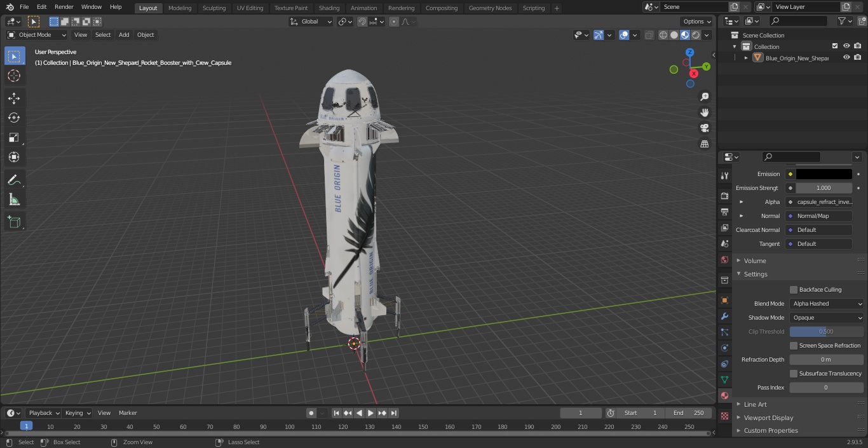Open the viewport Add menu
Viewport: 868px width, 448px height.
[124, 35]
